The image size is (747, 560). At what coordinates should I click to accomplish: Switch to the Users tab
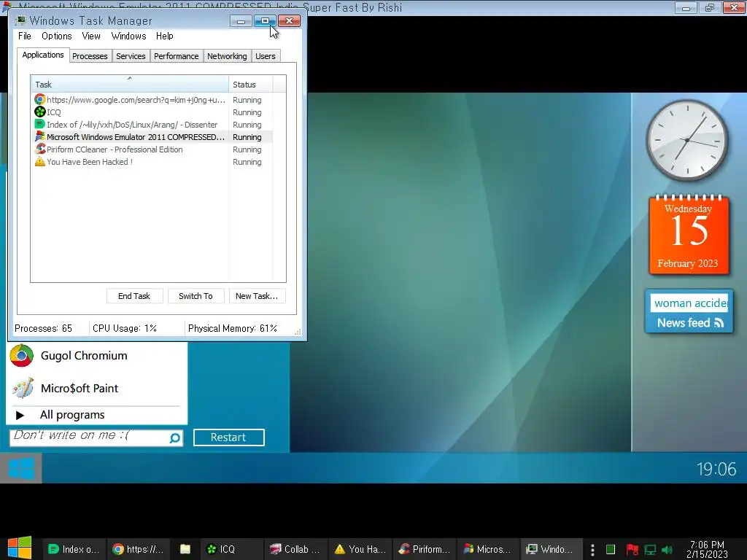(x=266, y=55)
